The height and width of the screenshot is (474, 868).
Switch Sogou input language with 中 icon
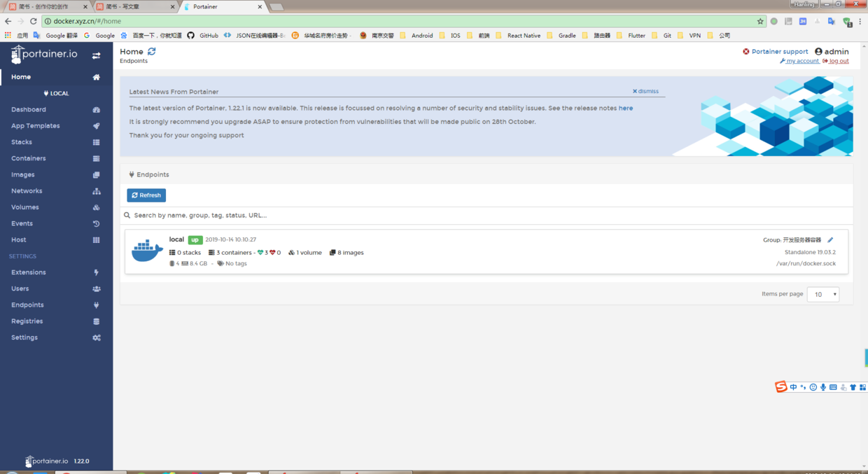click(793, 387)
